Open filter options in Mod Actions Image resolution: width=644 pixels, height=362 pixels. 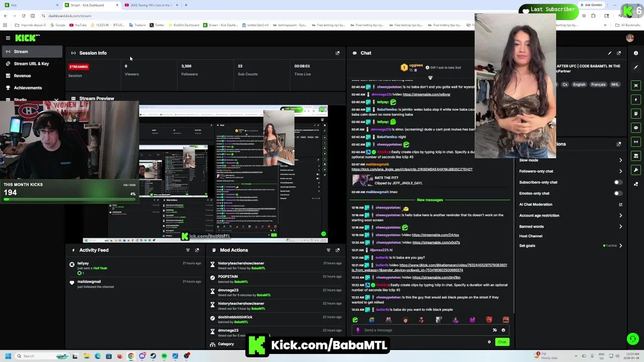point(329,250)
